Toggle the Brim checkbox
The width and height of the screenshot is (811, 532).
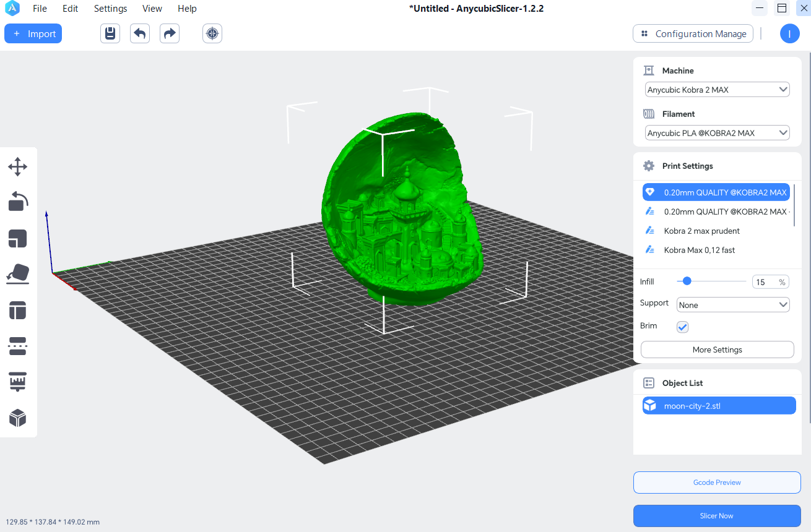pos(683,327)
